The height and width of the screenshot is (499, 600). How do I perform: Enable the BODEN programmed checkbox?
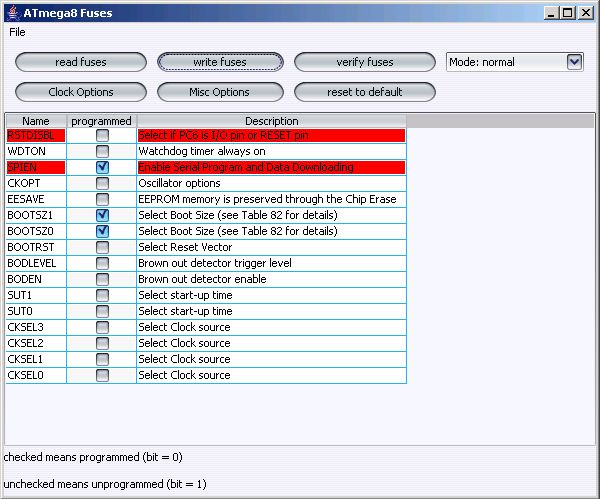tap(102, 279)
